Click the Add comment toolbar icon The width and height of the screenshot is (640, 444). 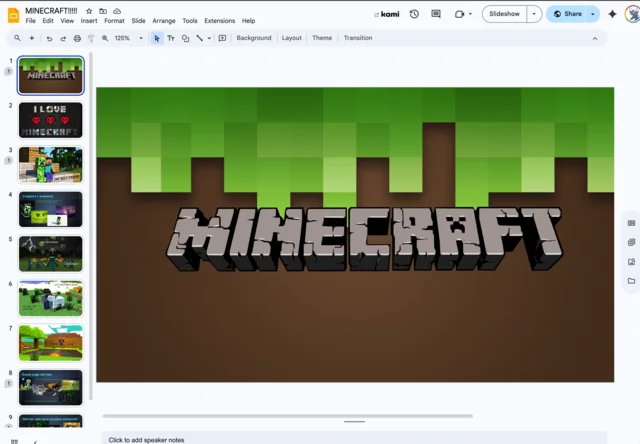[222, 38]
